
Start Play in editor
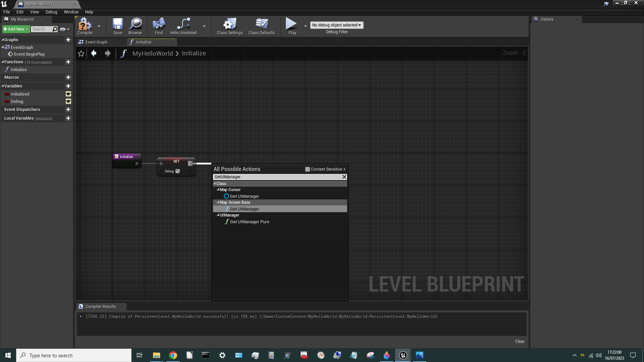coord(292,26)
